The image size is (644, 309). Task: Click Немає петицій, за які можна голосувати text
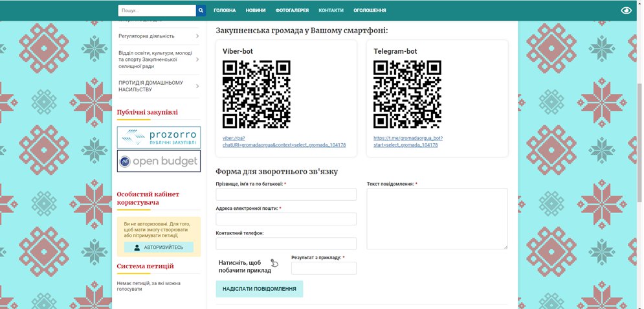pyautogui.click(x=149, y=286)
